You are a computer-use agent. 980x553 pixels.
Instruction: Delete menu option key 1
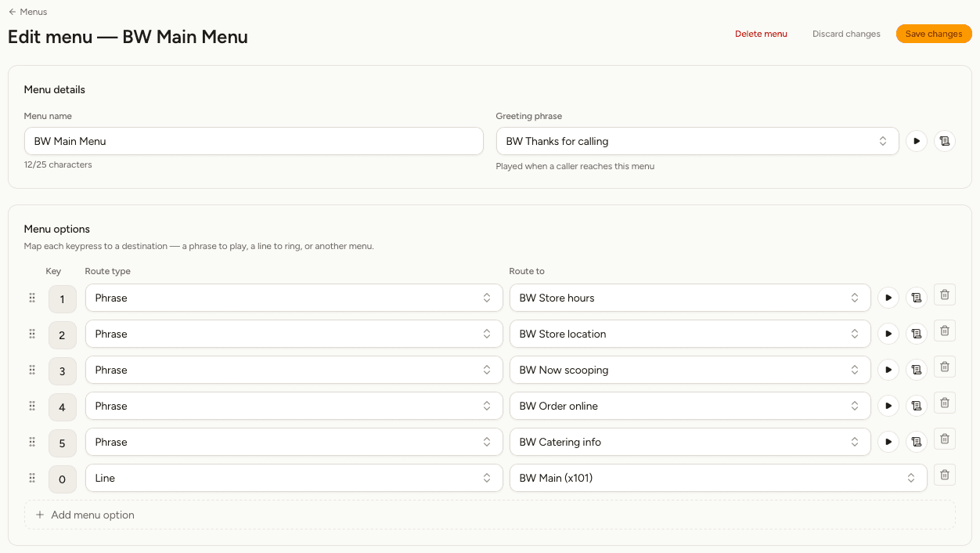[945, 295]
